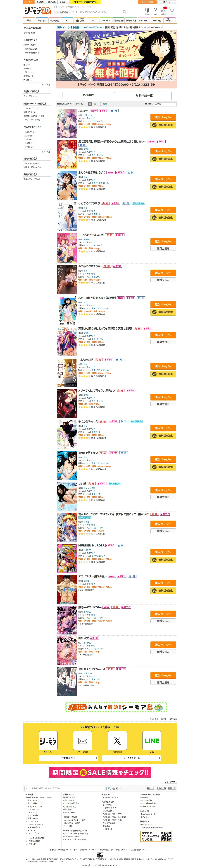
Task: Check the 主婦 tag checkbox
Action: 25,147
